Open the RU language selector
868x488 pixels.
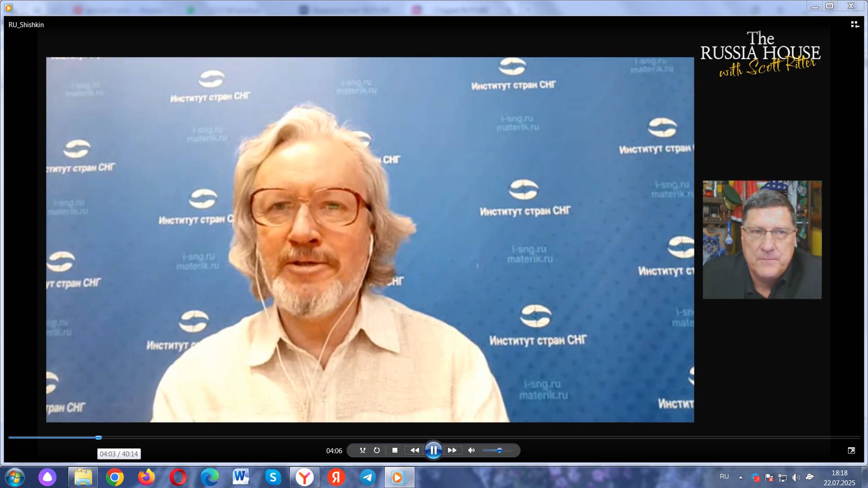[x=724, y=476]
